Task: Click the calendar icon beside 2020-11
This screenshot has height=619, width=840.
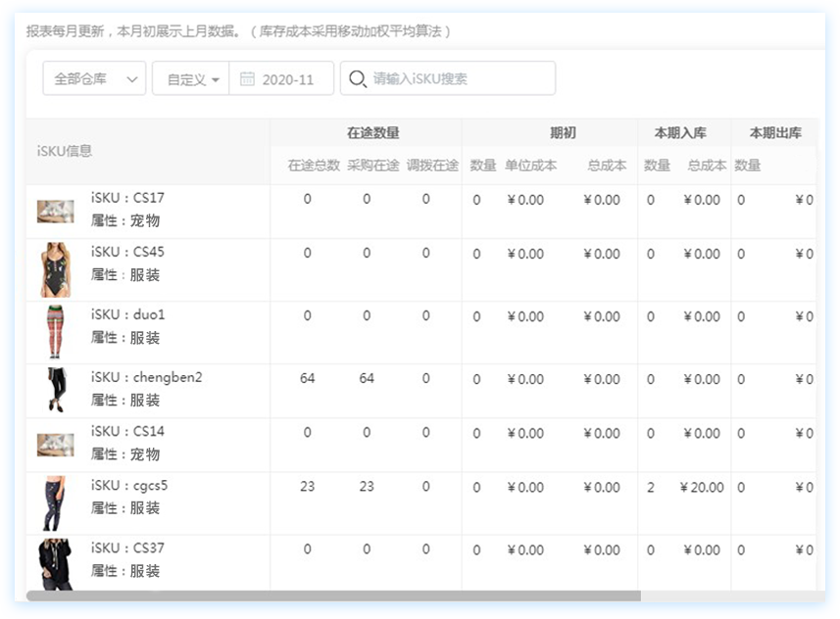Action: click(247, 79)
